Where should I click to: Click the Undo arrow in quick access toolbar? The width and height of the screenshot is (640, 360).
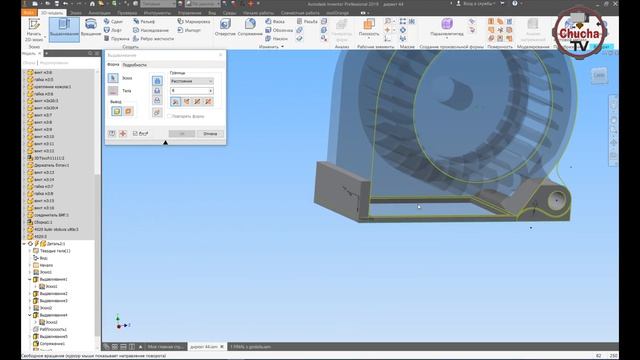65,4
